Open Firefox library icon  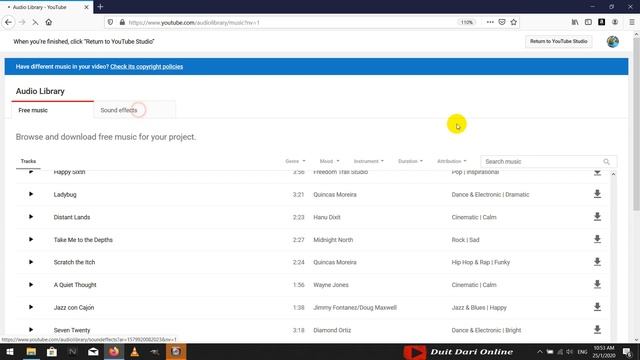(575, 22)
